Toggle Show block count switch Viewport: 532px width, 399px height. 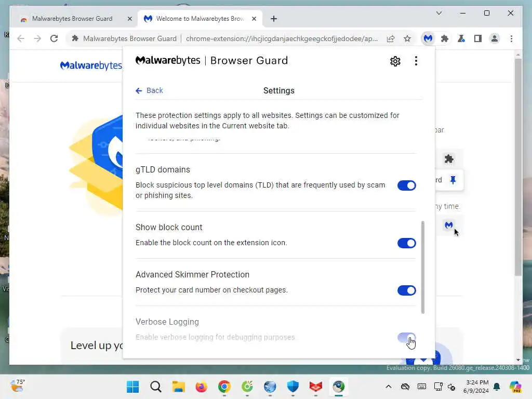(406, 243)
